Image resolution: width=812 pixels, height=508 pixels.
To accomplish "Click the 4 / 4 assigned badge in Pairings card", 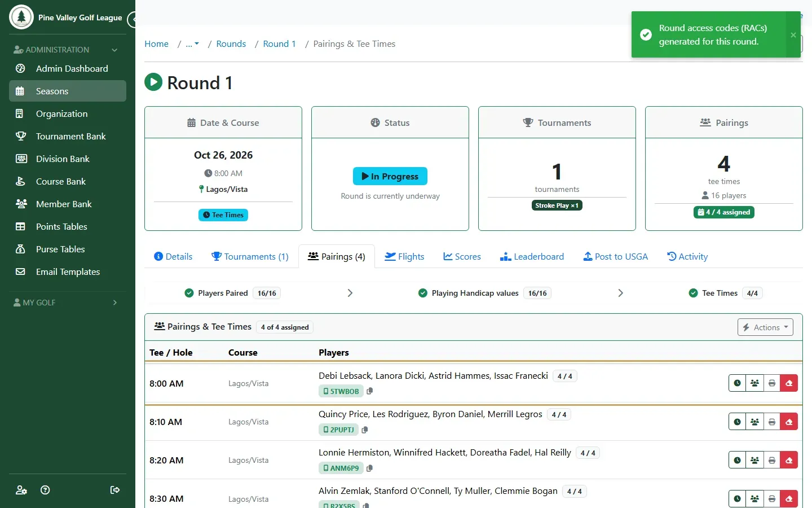I will 724,212.
